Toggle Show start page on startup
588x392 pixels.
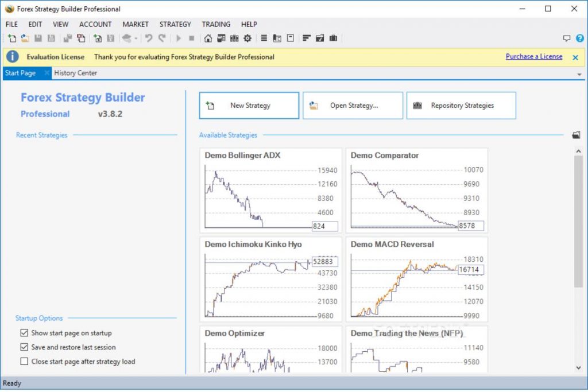(x=24, y=333)
